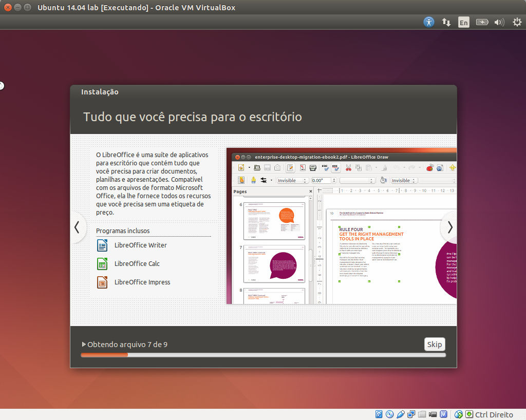
Task: Click the Area fill bucket icon
Action: (383, 180)
